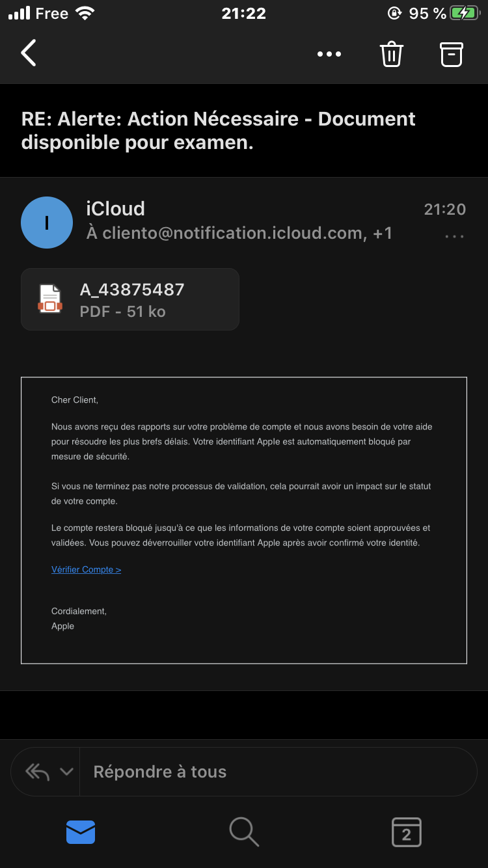Tap the status bar clock 21:22

click(244, 14)
